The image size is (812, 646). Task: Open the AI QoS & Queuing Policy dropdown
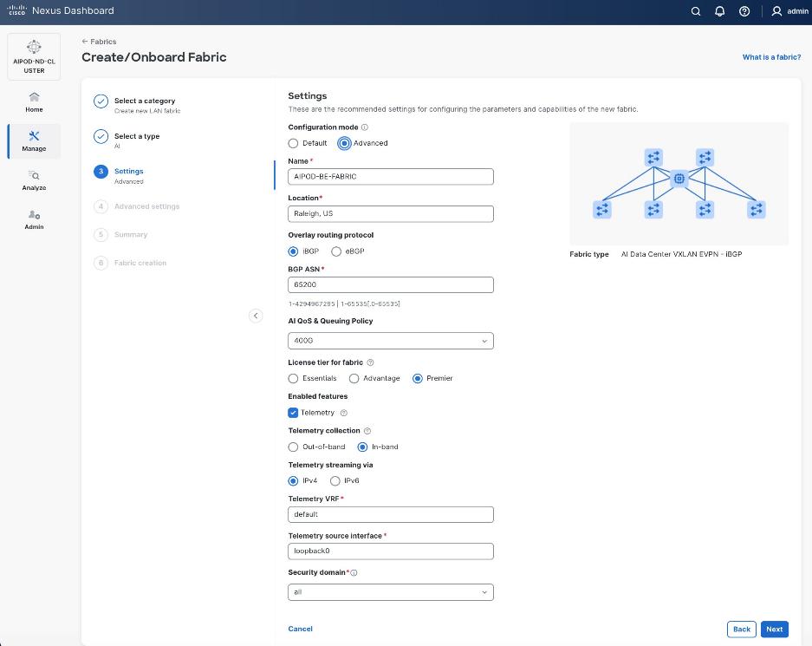click(x=390, y=340)
